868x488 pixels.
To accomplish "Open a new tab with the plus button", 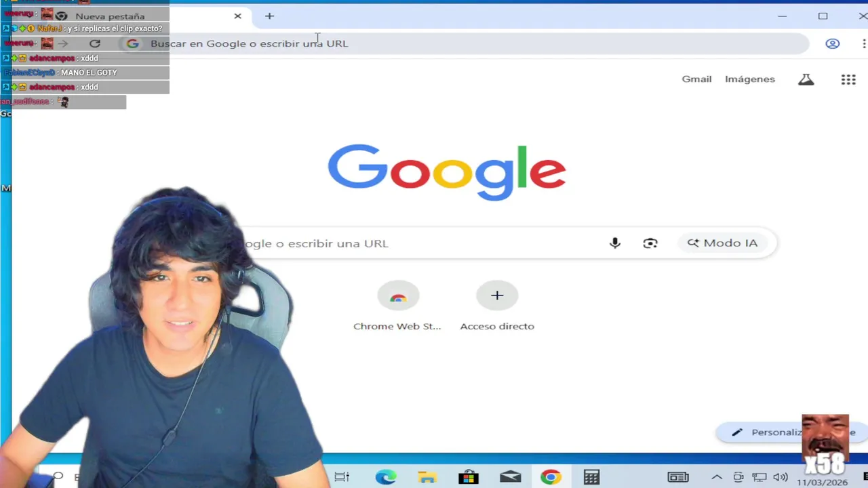I will [269, 16].
